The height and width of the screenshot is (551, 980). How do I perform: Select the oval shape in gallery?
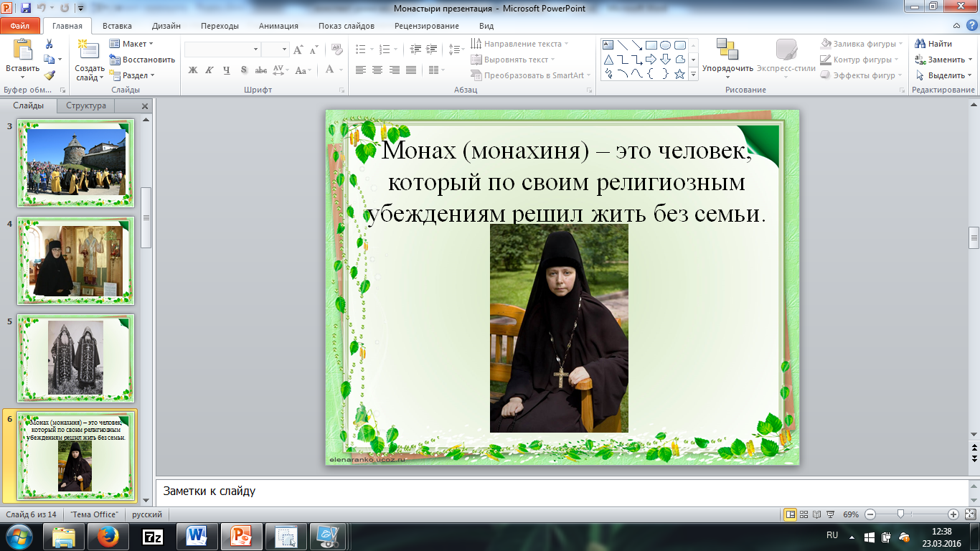click(666, 44)
